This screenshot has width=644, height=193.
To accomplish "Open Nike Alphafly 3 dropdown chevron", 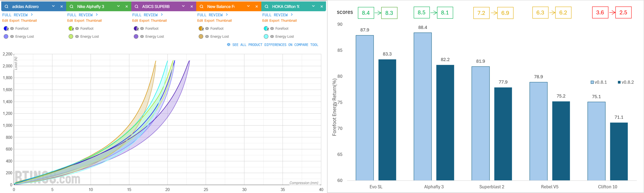I will tap(118, 6).
